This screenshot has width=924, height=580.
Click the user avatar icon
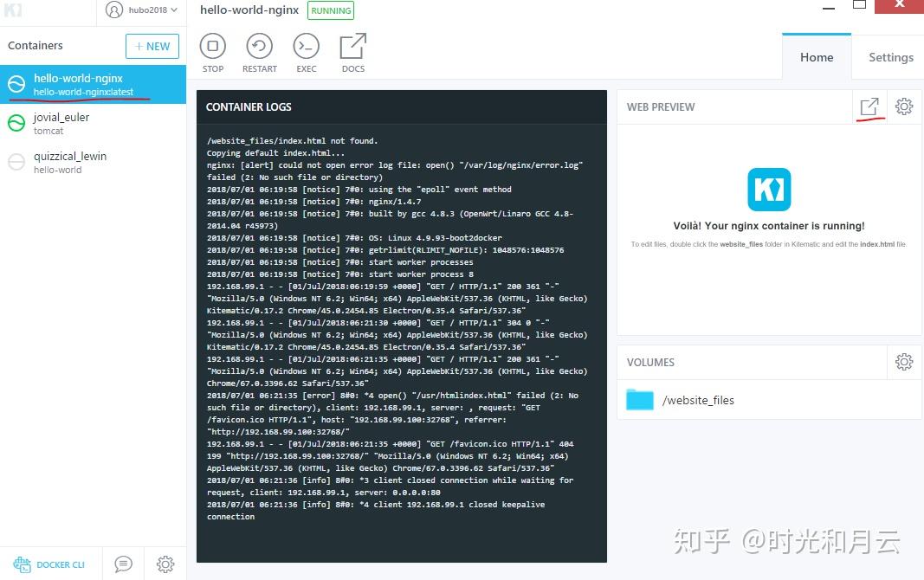113,10
